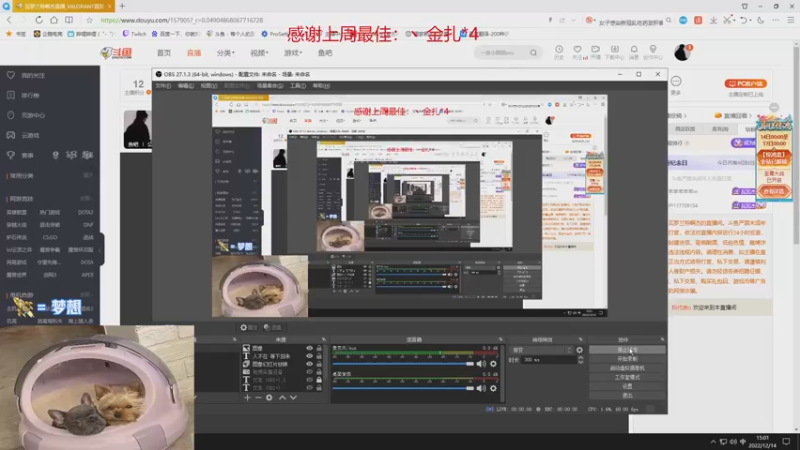Click the PC客户端 button on the Douyu page
Viewport: 800px width, 450px height.
point(746,84)
